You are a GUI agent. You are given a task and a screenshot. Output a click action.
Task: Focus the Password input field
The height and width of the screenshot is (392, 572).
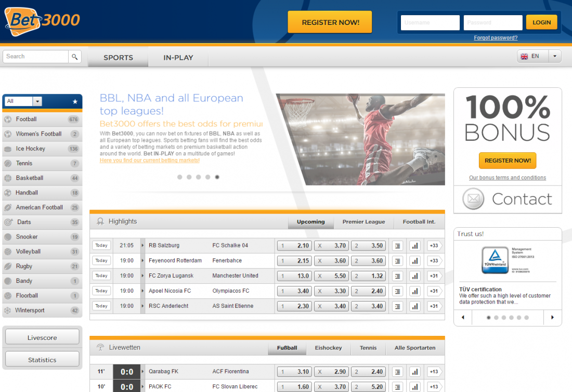pos(493,22)
